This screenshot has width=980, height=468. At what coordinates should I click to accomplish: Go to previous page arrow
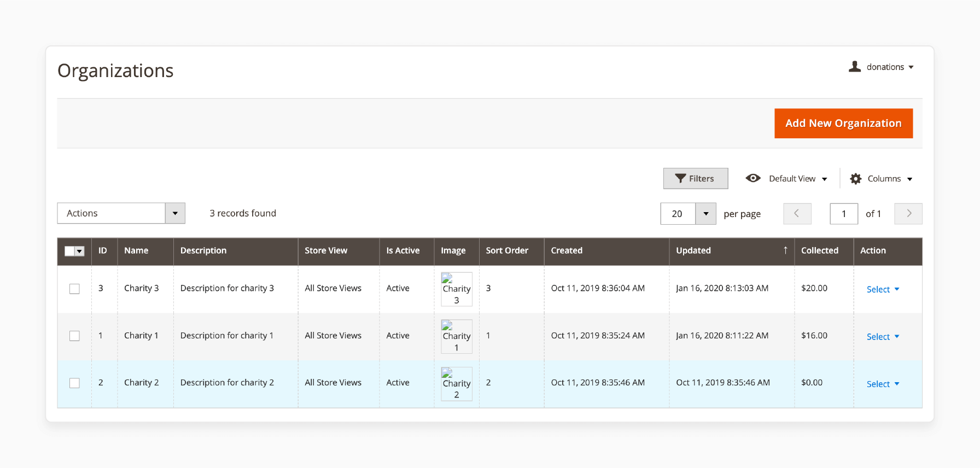[x=797, y=214]
